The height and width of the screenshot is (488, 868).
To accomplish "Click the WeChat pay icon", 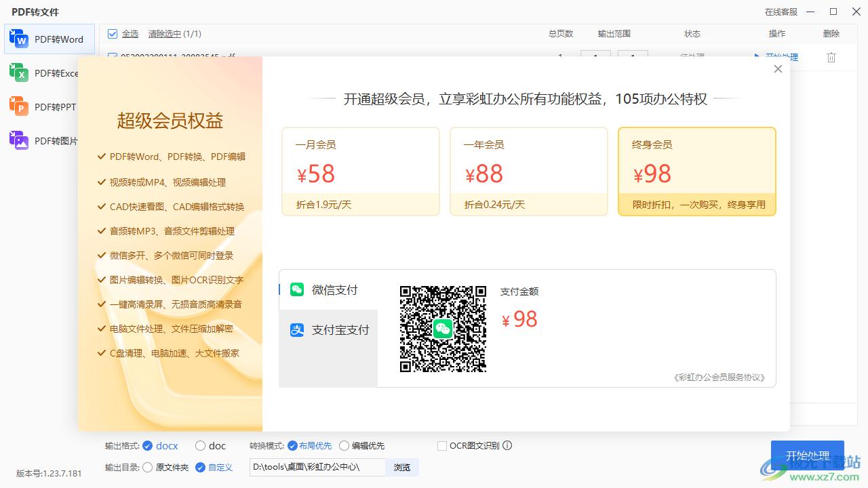I will point(297,290).
